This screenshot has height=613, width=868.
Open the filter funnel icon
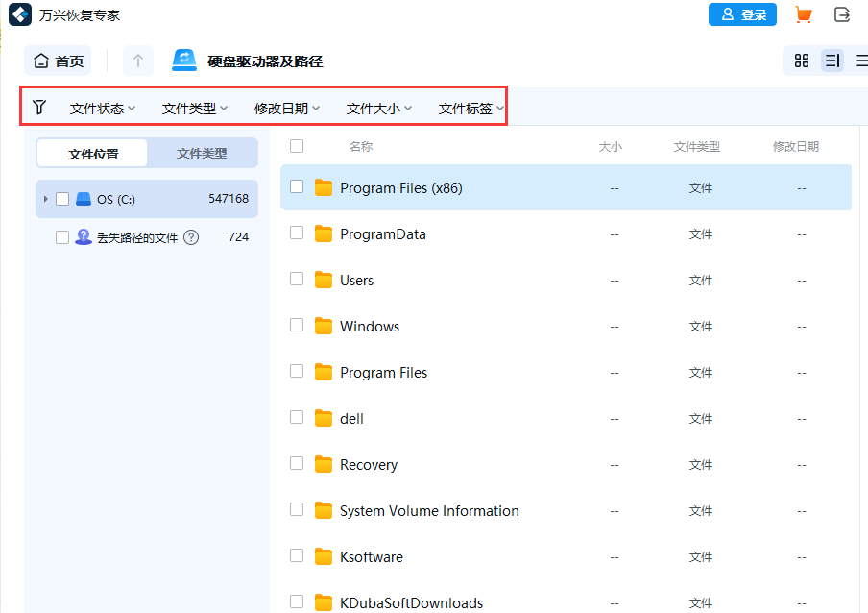(39, 108)
